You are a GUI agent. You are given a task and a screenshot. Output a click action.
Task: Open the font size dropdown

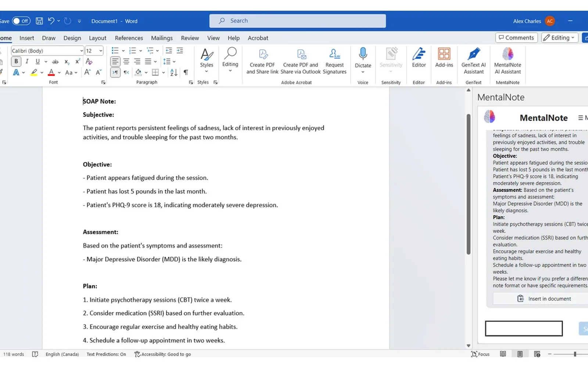101,51
